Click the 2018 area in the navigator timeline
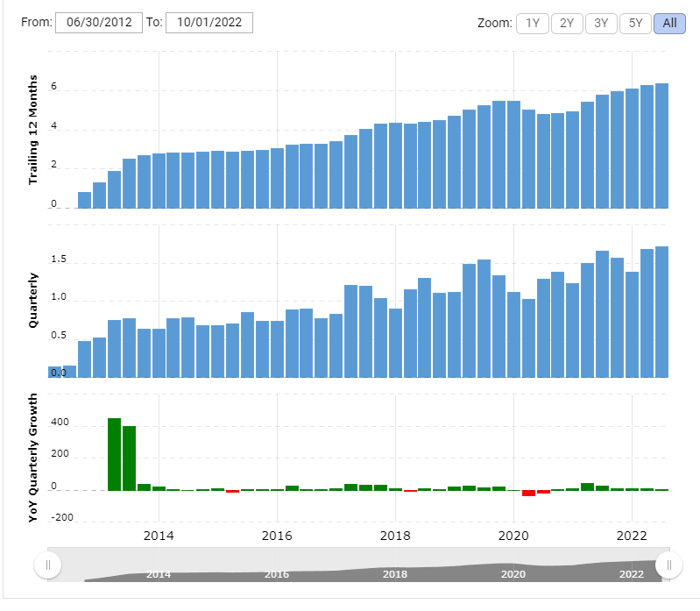 coord(395,574)
